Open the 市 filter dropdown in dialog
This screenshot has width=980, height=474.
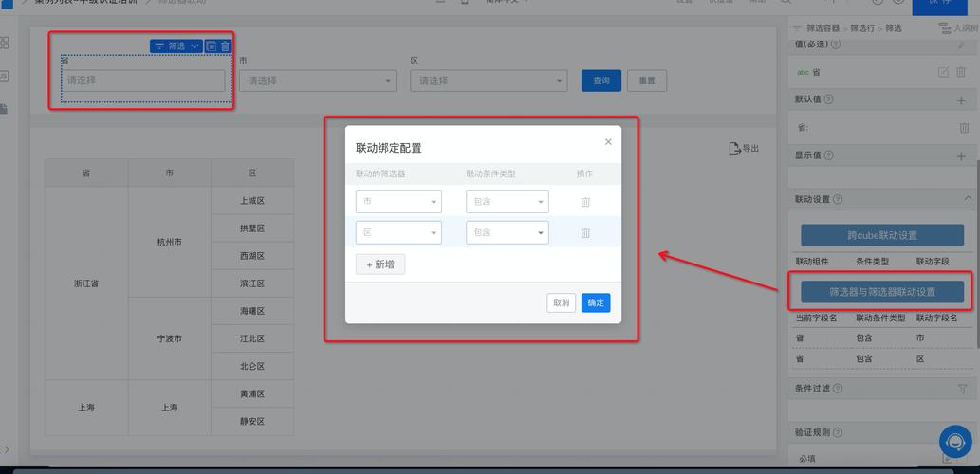pyautogui.click(x=398, y=202)
